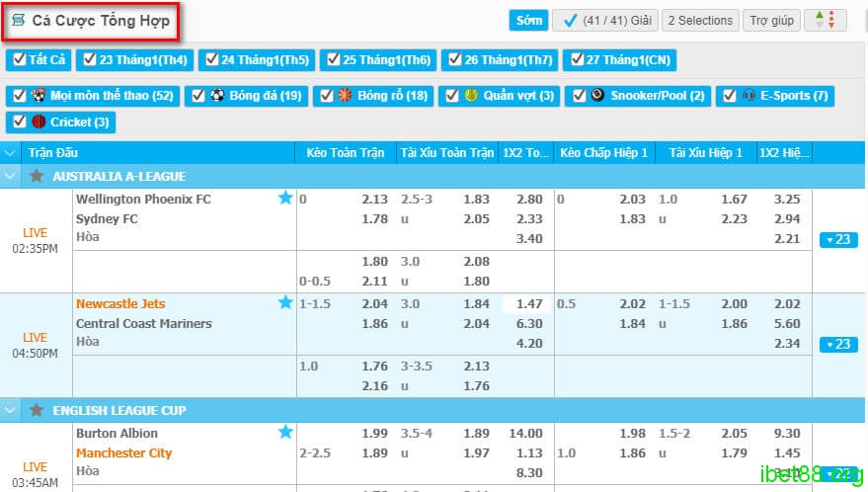Favorite the Wellington Phoenix FC match star
This screenshot has height=492, width=868.
click(285, 198)
